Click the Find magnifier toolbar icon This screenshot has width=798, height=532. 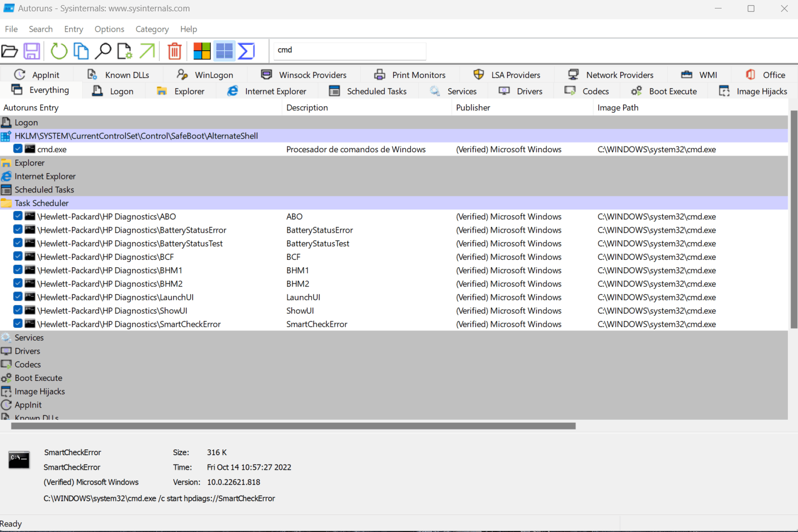(102, 52)
